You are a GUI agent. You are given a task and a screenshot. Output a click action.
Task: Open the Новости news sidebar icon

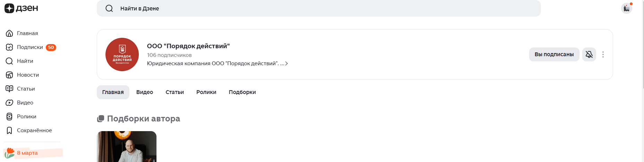(x=9, y=75)
